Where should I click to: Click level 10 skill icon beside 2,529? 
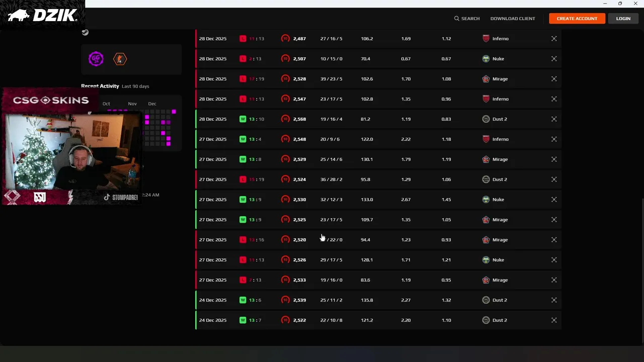285,159
